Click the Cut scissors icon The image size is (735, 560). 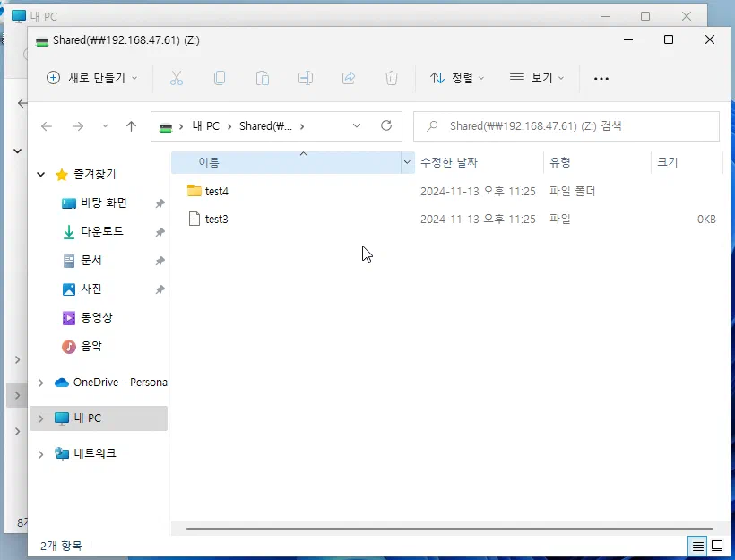[177, 78]
